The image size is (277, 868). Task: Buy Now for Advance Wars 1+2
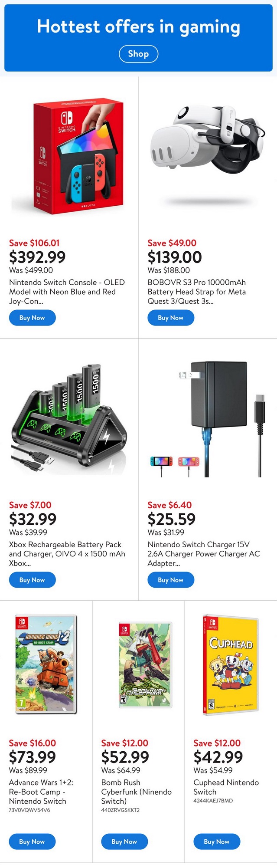click(x=32, y=842)
